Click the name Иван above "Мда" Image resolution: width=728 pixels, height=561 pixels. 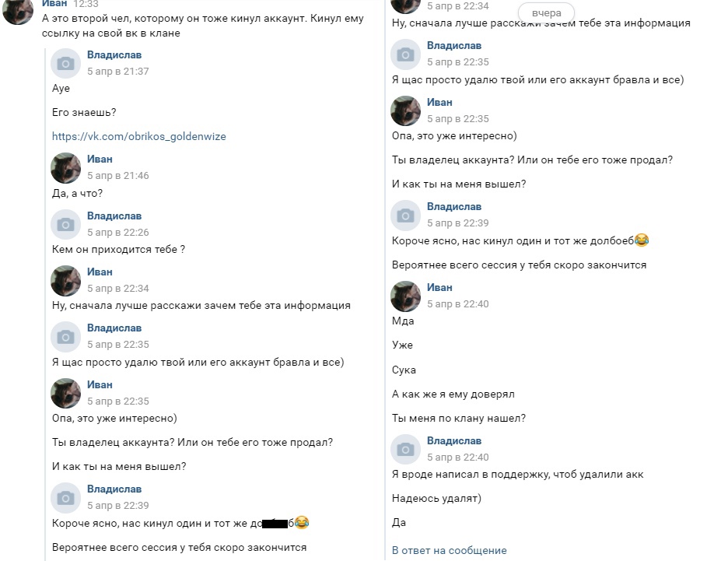point(439,288)
